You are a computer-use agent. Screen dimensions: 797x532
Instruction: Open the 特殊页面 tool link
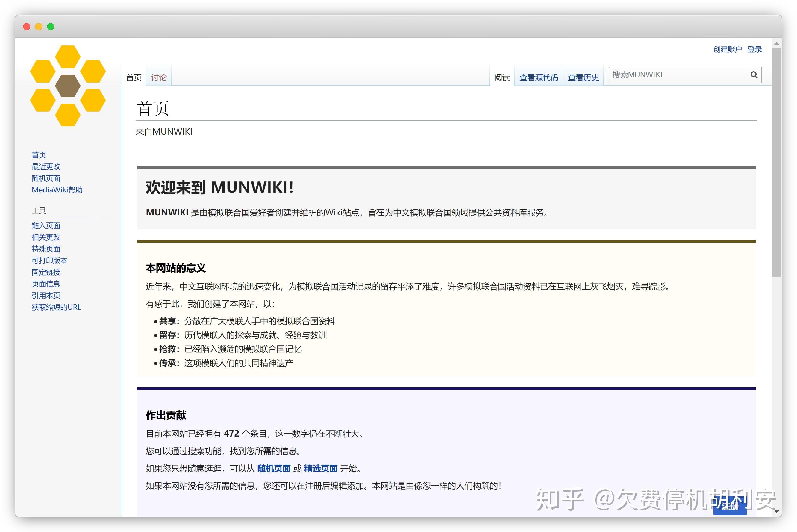(46, 249)
